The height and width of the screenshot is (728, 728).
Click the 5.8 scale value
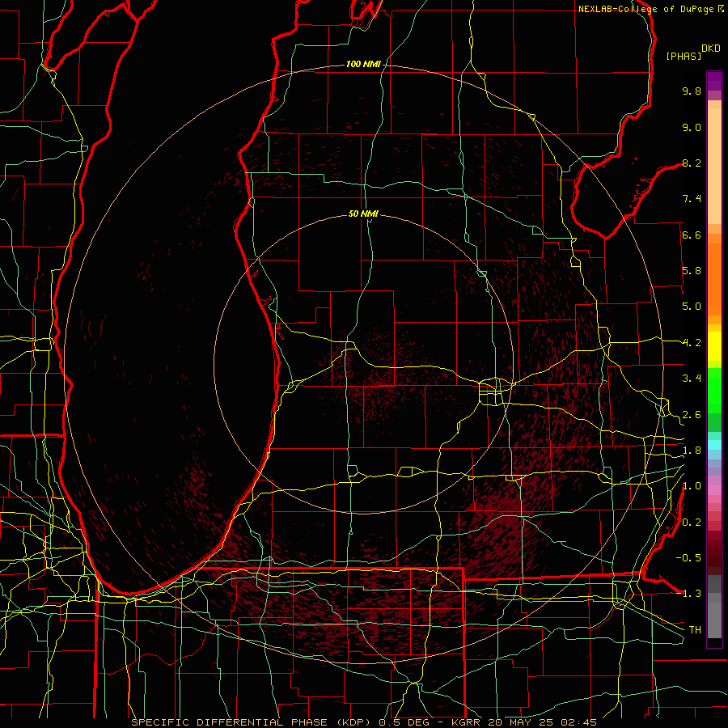(692, 271)
